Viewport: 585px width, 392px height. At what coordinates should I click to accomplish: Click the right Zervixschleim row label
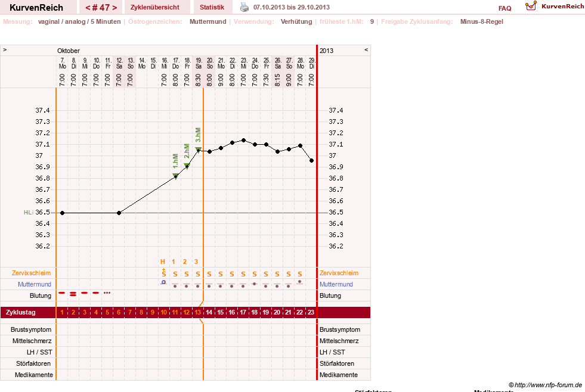[339, 273]
